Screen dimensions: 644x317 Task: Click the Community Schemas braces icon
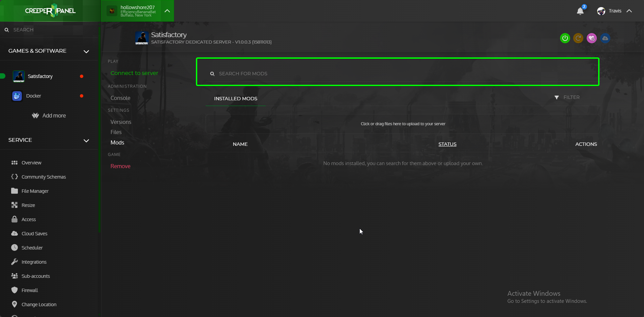point(14,177)
